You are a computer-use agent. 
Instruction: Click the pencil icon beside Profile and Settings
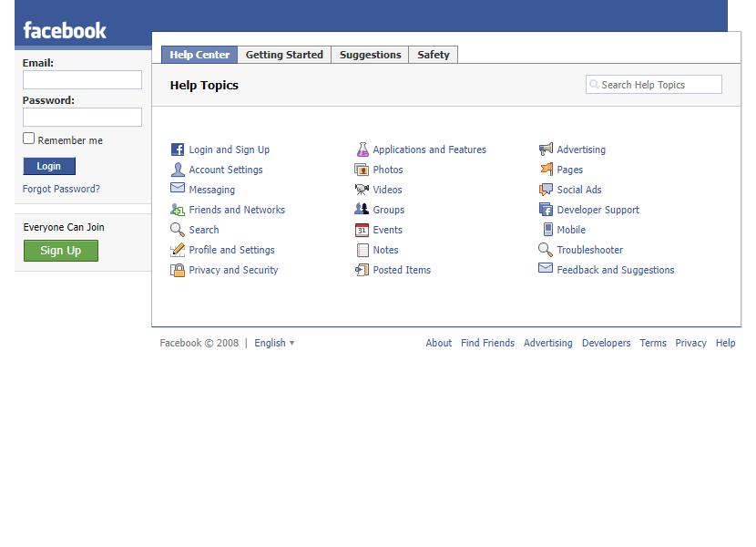tap(178, 250)
